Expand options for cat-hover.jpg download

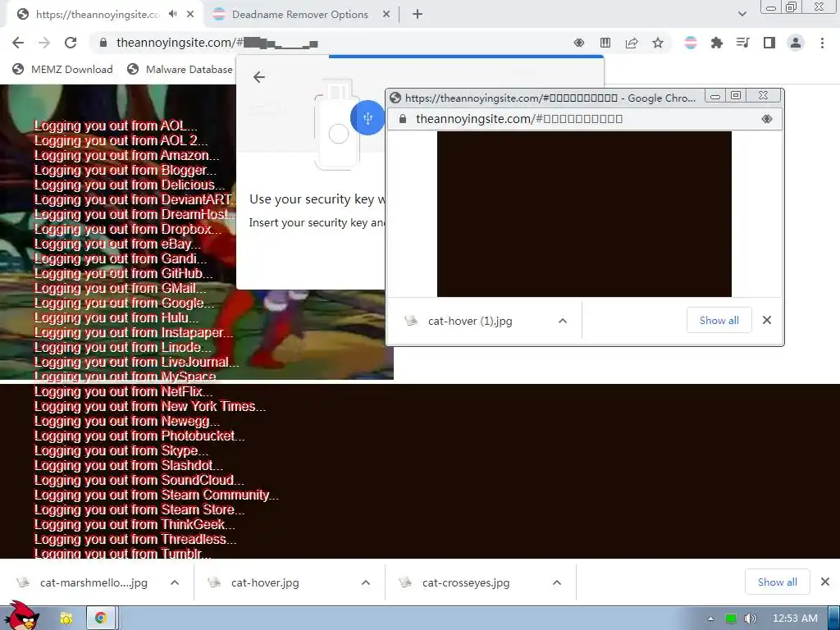coord(366,582)
